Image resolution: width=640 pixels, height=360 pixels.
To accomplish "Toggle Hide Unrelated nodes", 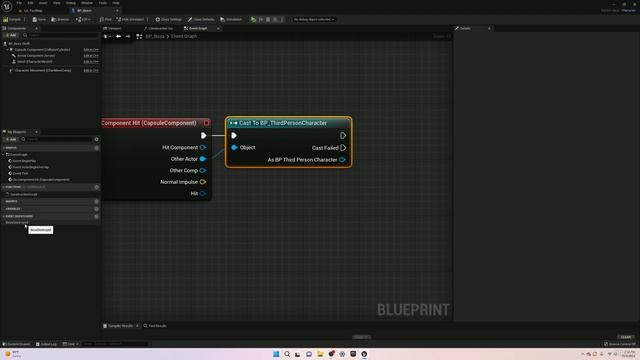I will click(x=130, y=19).
